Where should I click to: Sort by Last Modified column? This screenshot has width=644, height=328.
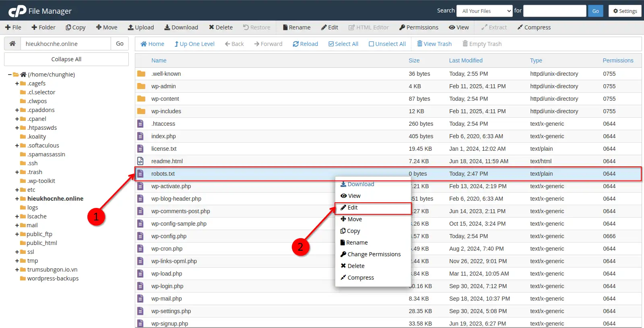point(466,60)
